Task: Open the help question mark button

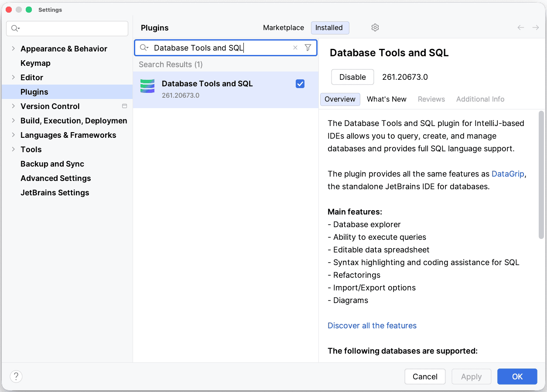Action: [x=16, y=376]
